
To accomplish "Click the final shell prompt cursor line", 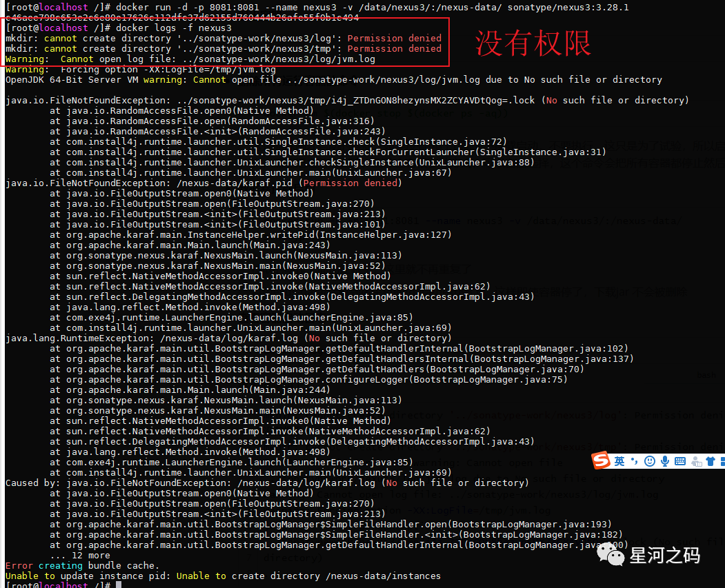I will tap(63, 585).
